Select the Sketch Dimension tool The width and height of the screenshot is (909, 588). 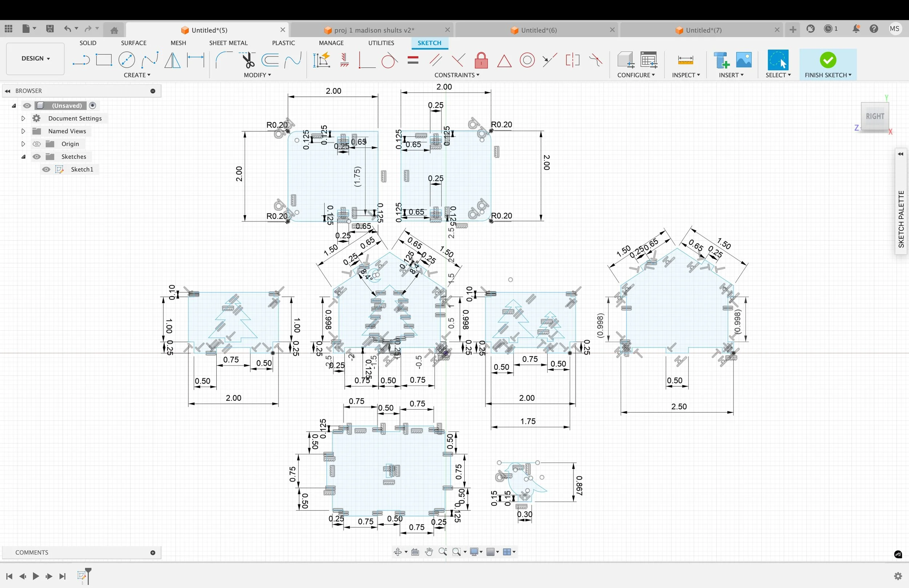coord(196,60)
